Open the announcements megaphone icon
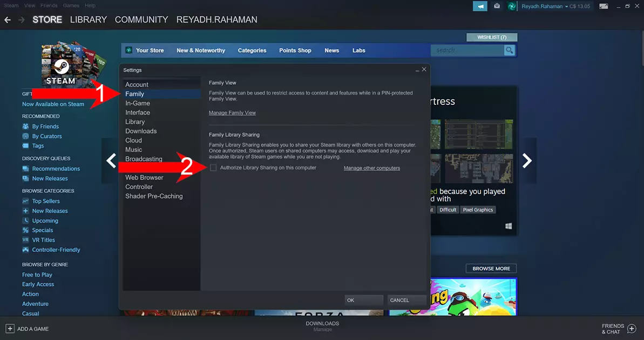The width and height of the screenshot is (644, 340). point(479,6)
